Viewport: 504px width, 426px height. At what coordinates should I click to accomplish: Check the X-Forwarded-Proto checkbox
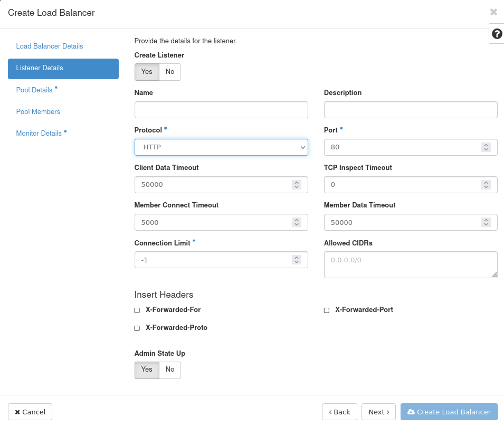click(137, 328)
